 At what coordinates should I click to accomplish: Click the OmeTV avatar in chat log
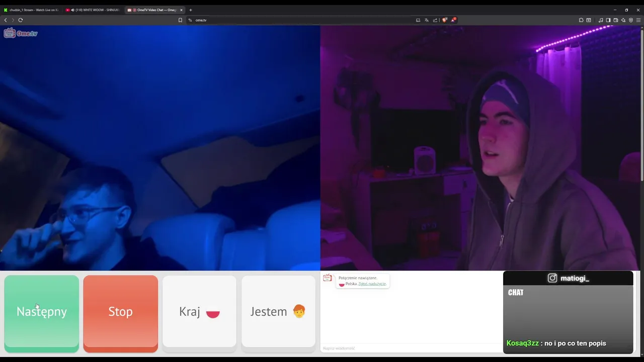coord(328,278)
